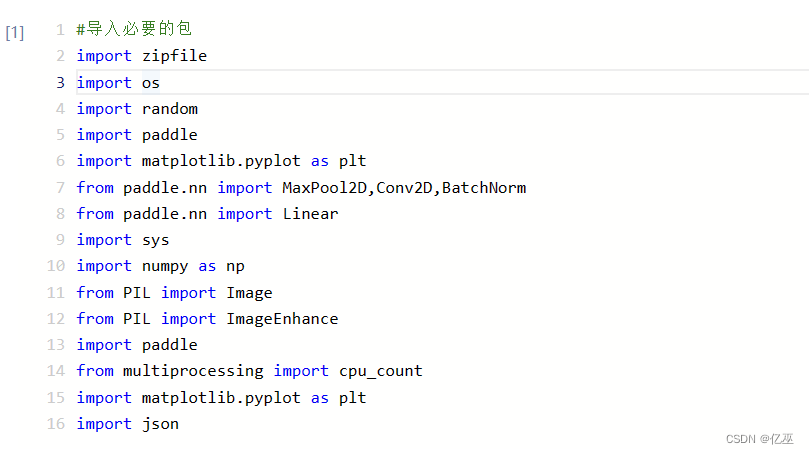Viewport: 809px width, 454px height.
Task: Click multiprocessing on line 14
Action: (193, 371)
